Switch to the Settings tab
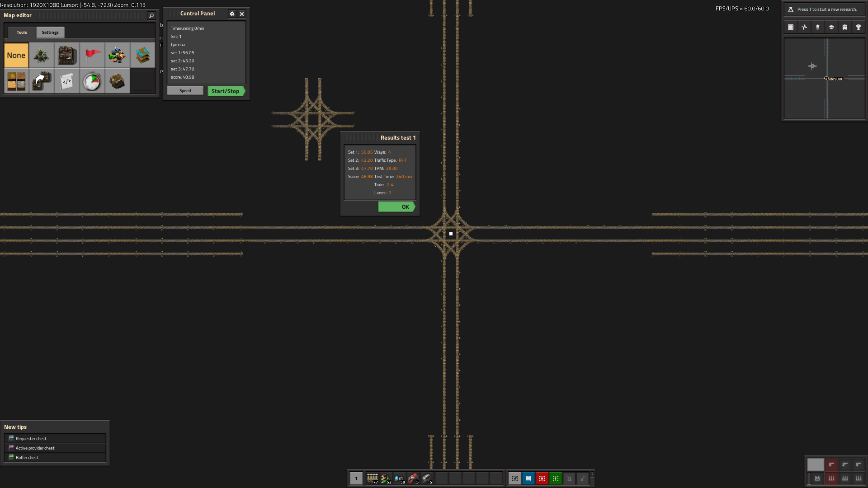868x488 pixels. tap(50, 33)
